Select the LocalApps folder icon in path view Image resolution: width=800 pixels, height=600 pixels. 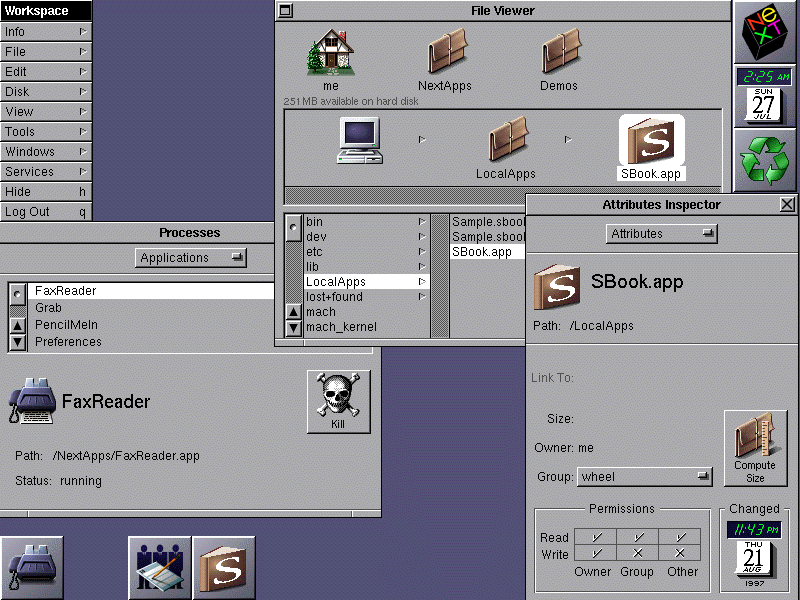coord(507,139)
